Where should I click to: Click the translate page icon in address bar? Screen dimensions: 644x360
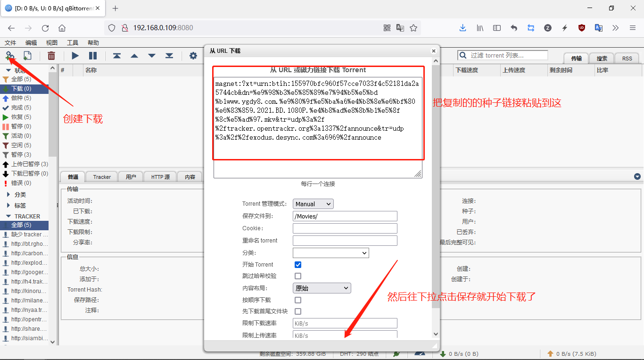pos(400,28)
